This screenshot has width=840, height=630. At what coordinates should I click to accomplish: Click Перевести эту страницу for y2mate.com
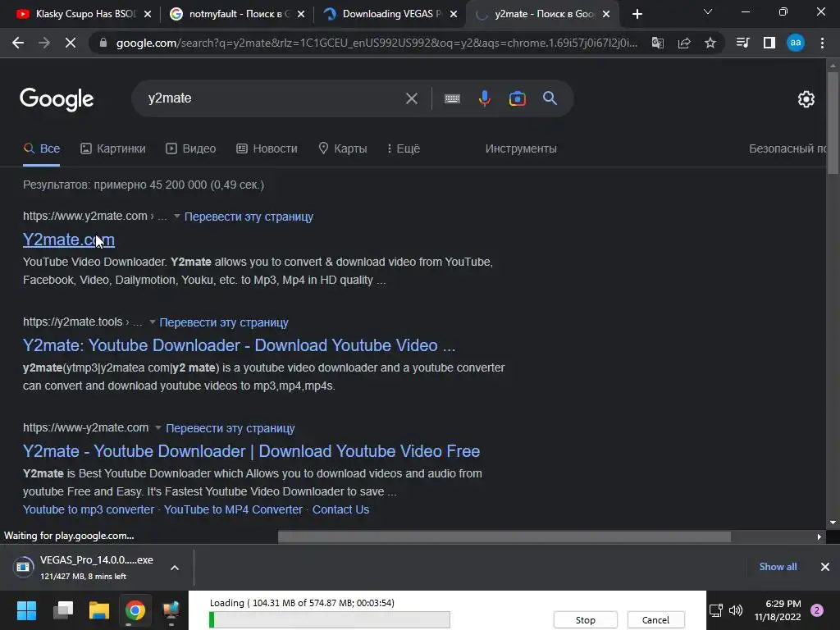point(249,217)
